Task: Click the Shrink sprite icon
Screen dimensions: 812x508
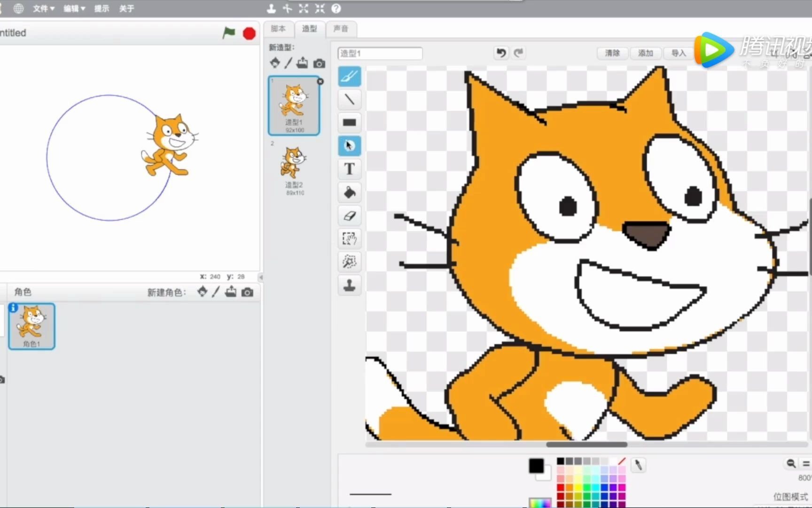Action: (320, 8)
